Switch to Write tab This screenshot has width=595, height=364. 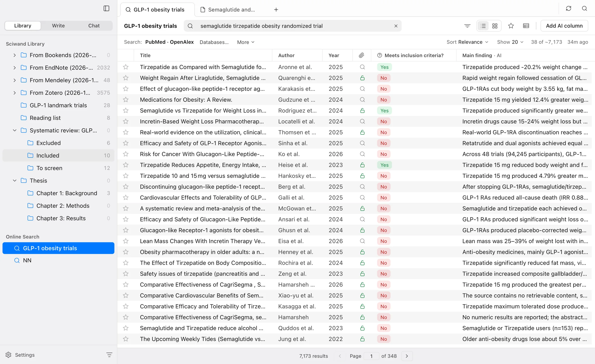pyautogui.click(x=58, y=26)
